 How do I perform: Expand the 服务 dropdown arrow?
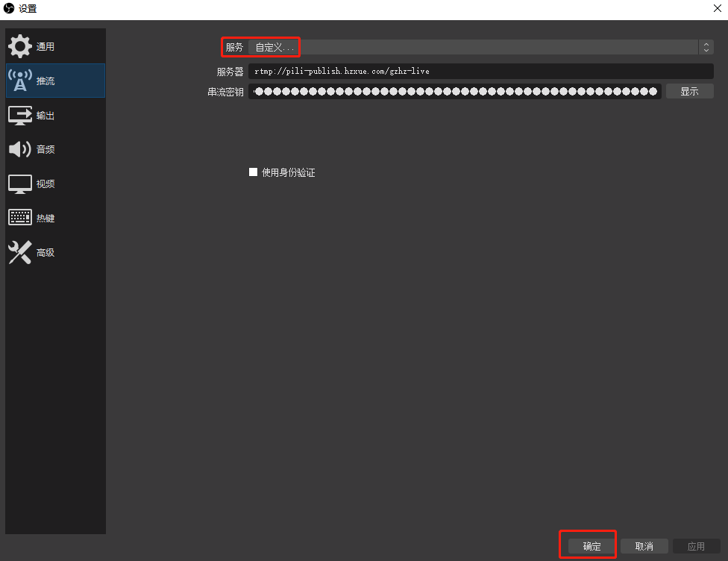click(x=706, y=47)
